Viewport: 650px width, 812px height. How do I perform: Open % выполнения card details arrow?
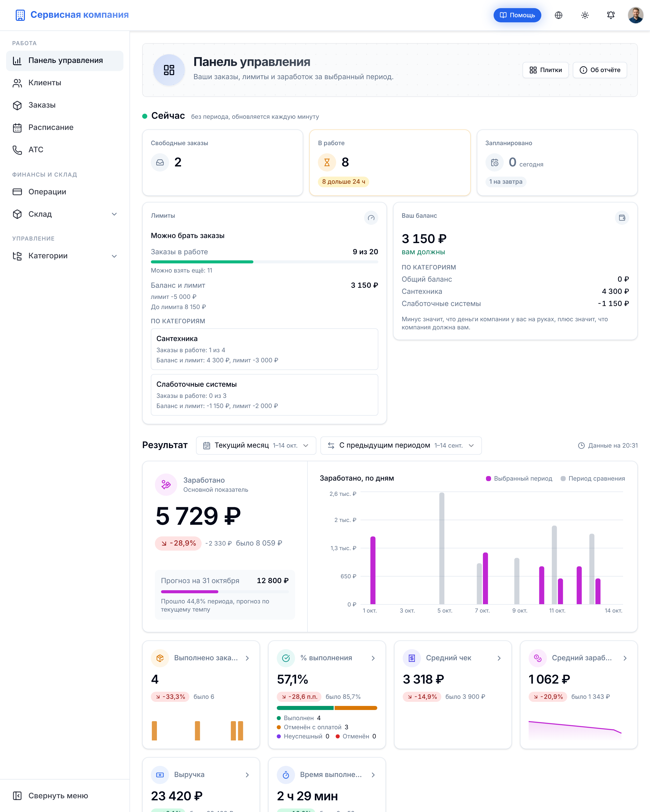373,658
